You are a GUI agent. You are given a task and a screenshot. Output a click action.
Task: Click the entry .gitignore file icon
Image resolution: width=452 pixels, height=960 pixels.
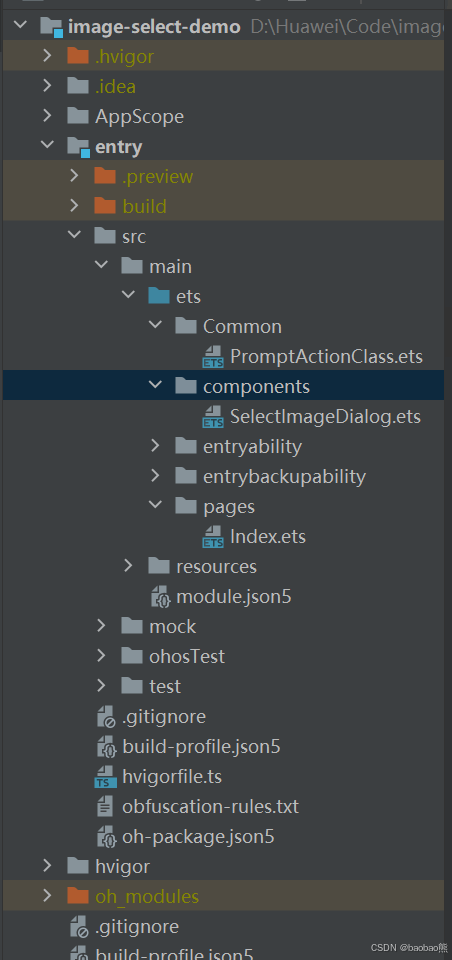(x=107, y=716)
